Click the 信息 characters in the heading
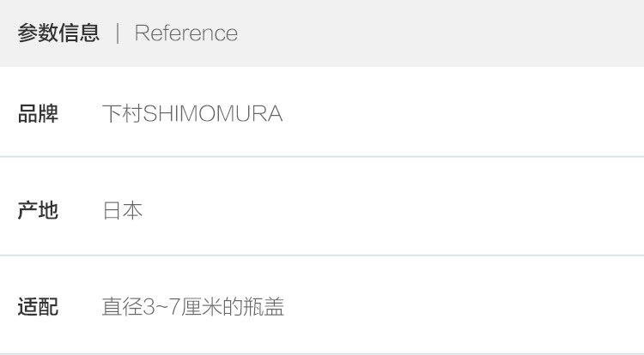This screenshot has width=644, height=355. coord(79,33)
